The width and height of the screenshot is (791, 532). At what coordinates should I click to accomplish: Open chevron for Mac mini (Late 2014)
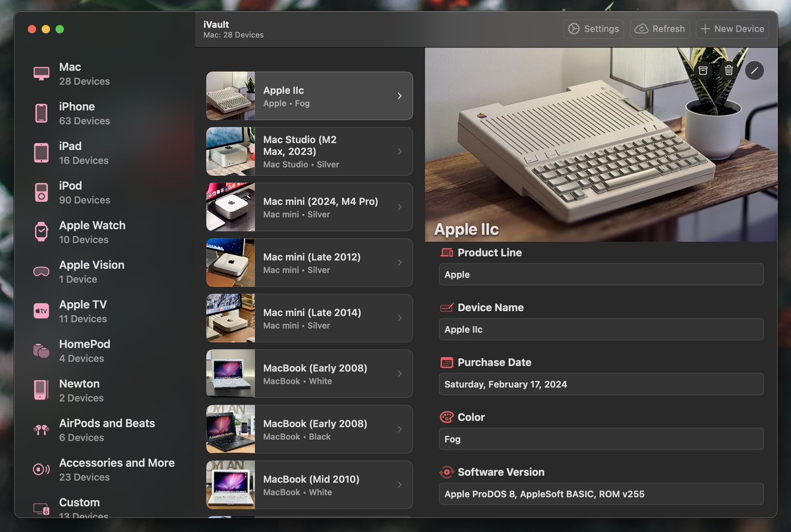click(x=399, y=318)
